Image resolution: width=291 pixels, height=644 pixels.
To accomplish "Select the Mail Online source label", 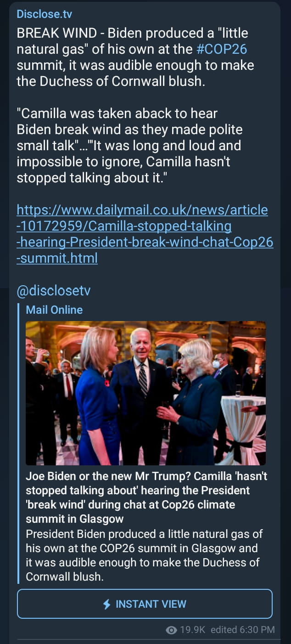I will 54,310.
